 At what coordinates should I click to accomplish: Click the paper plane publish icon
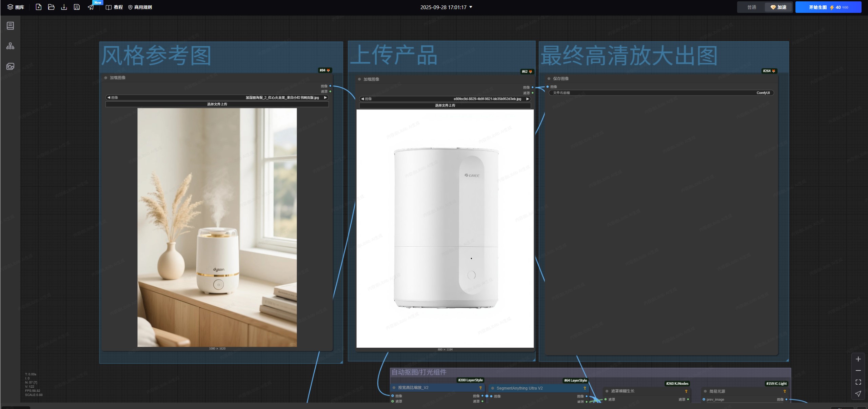pos(91,7)
